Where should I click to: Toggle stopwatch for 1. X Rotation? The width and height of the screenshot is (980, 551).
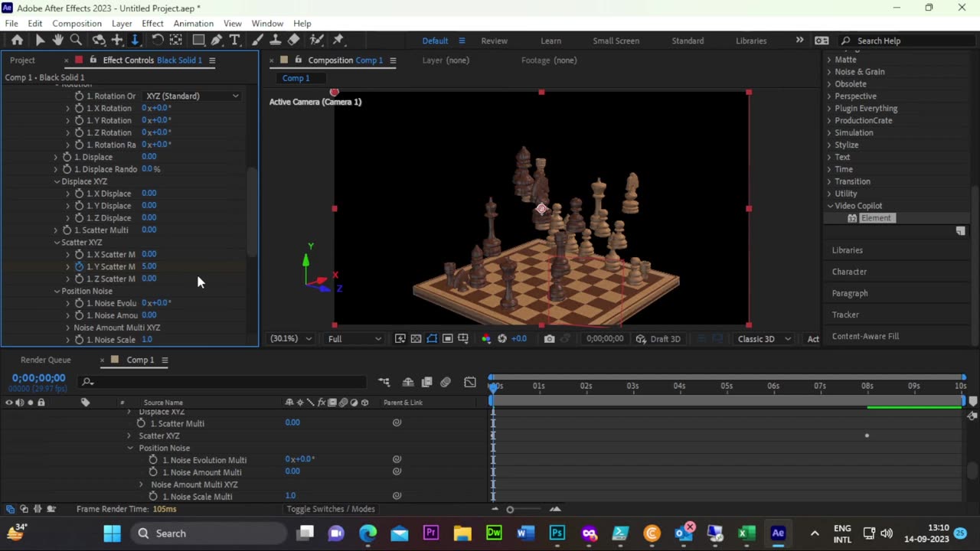click(x=79, y=108)
